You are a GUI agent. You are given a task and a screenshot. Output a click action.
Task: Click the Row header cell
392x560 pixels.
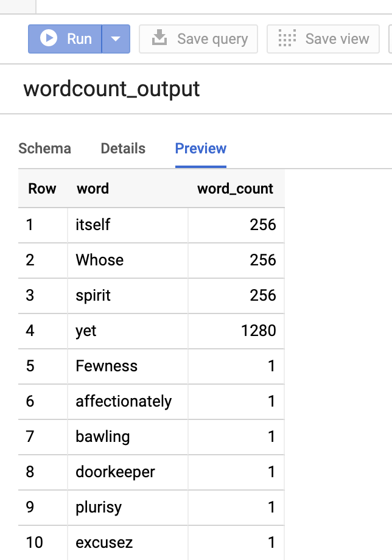coord(41,189)
